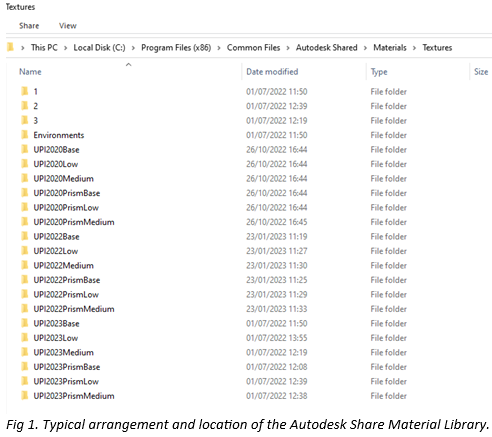
Task: Click the sort arrow above Name column
Action: [x=128, y=65]
